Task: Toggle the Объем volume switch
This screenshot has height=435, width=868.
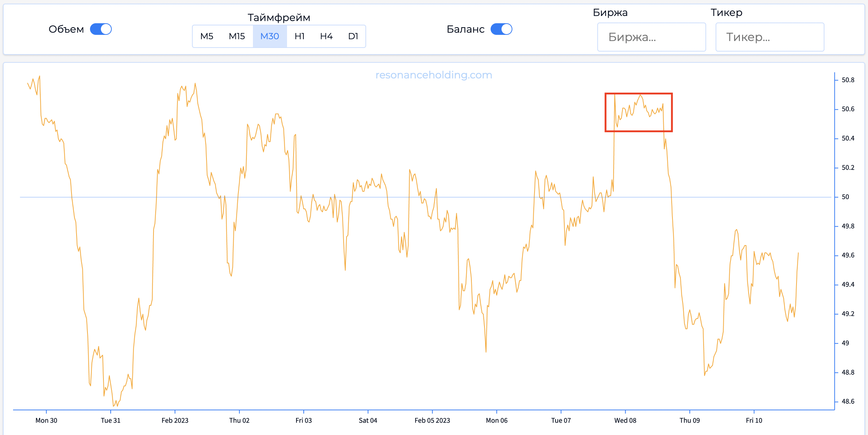Action: (x=101, y=29)
